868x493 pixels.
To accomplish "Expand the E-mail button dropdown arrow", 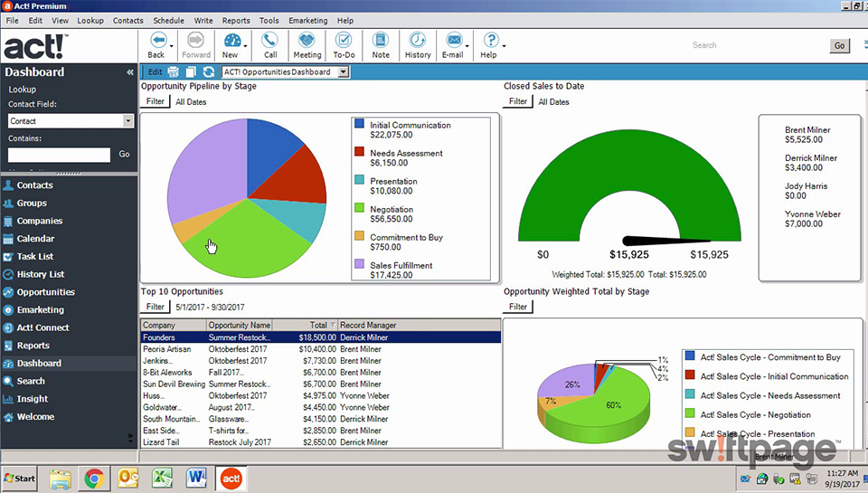I will (x=467, y=46).
